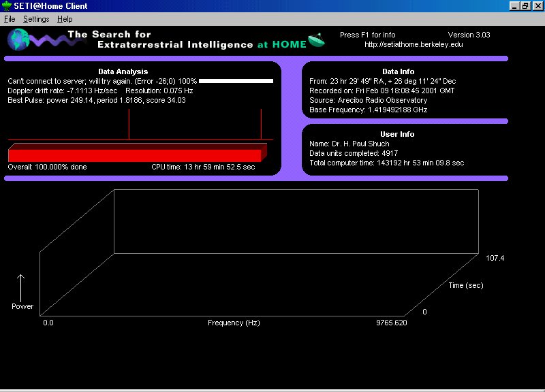
Task: Click the 'From: 23 hr 29' 49" RA' line
Action: pos(383,81)
